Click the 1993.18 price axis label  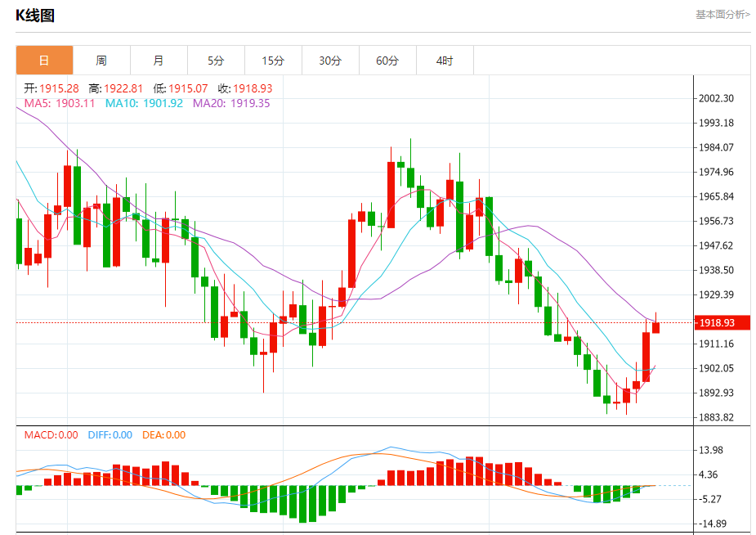(717, 123)
